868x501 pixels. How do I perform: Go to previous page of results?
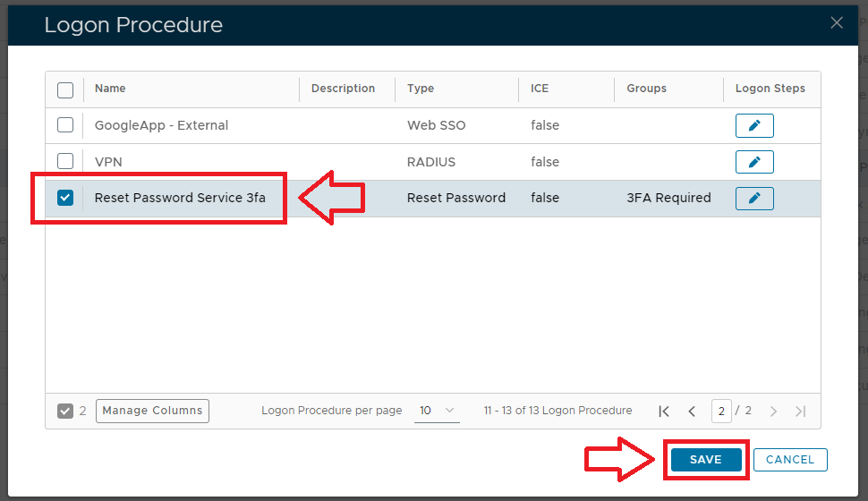[692, 412]
